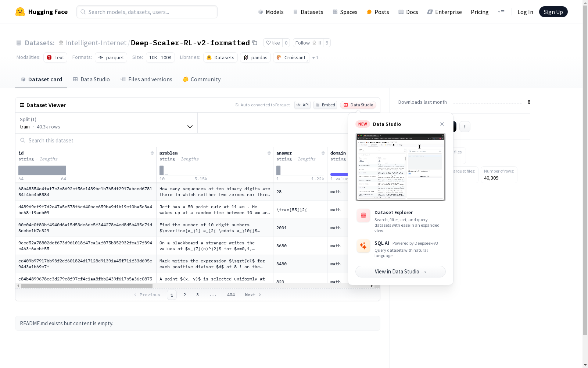Screen dimensions: 588x368
Task: Go to page 3 of results
Action: coord(197,295)
